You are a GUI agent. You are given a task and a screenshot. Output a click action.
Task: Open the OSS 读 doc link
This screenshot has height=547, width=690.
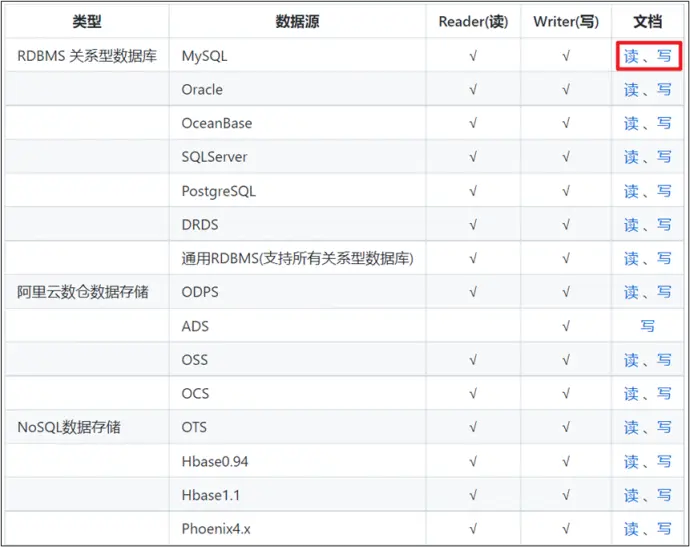631,360
